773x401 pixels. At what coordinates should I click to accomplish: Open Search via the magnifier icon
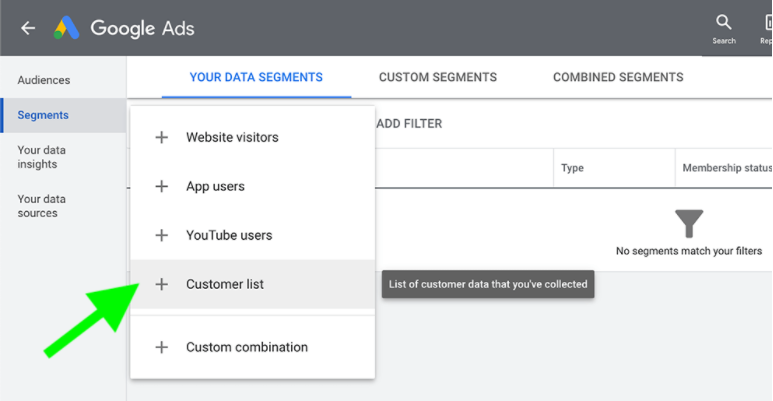(x=724, y=23)
